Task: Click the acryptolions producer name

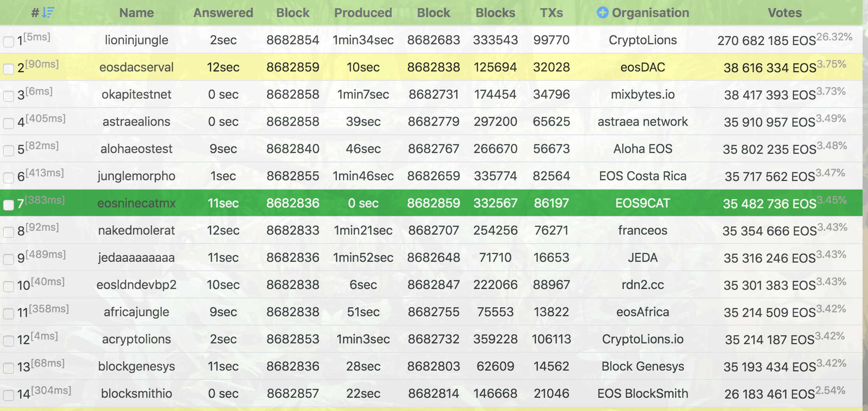Action: [x=136, y=339]
